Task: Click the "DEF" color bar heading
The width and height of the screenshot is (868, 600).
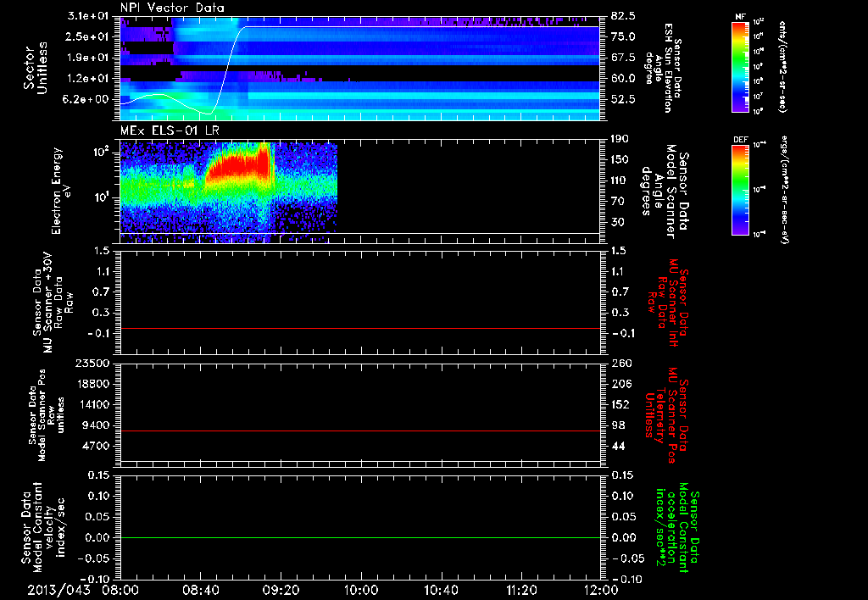Action: 740,140
